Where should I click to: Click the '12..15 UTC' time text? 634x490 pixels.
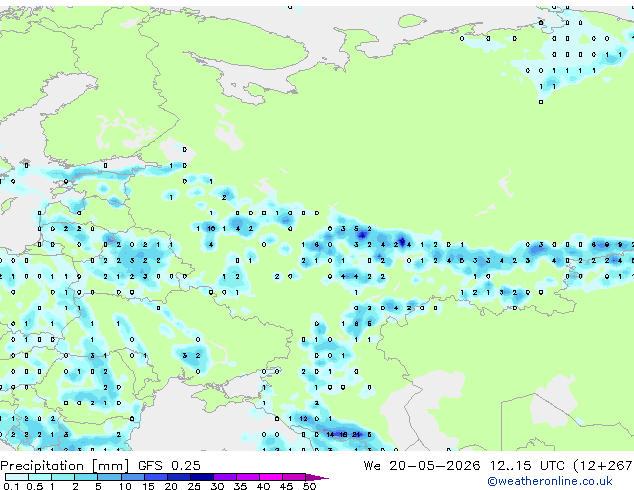point(526,465)
